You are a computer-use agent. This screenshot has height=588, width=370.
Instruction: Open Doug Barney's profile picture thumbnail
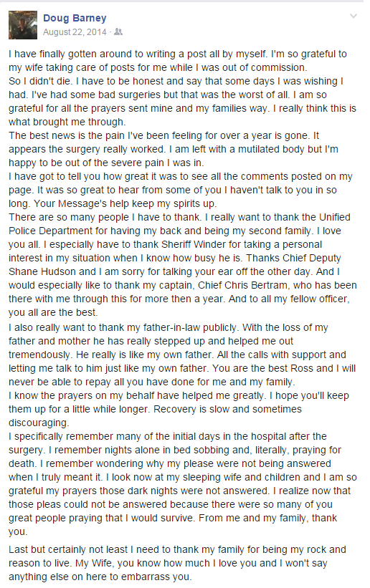tap(23, 25)
